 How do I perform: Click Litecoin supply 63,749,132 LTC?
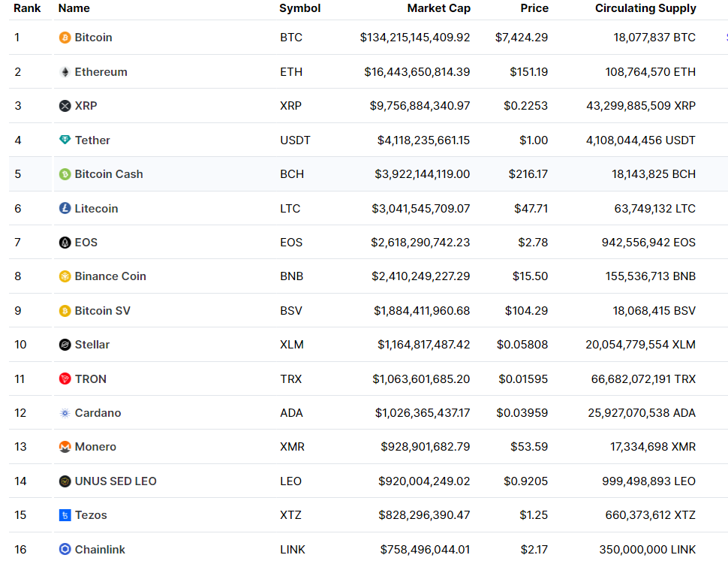[654, 209]
